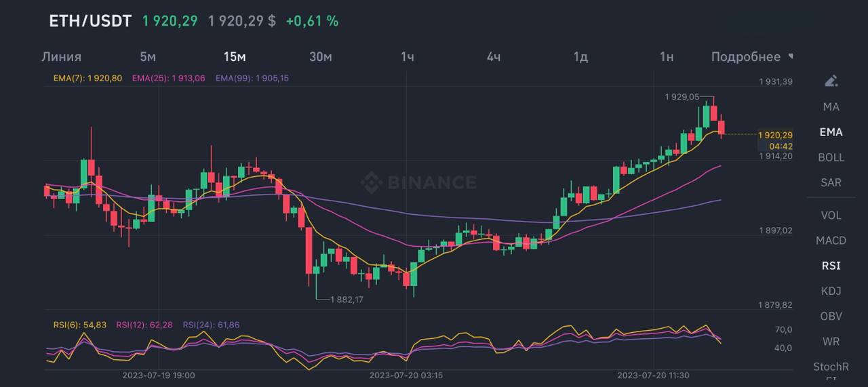Click the green last price 1 920,29
This screenshot has height=387, width=868.
170,21
